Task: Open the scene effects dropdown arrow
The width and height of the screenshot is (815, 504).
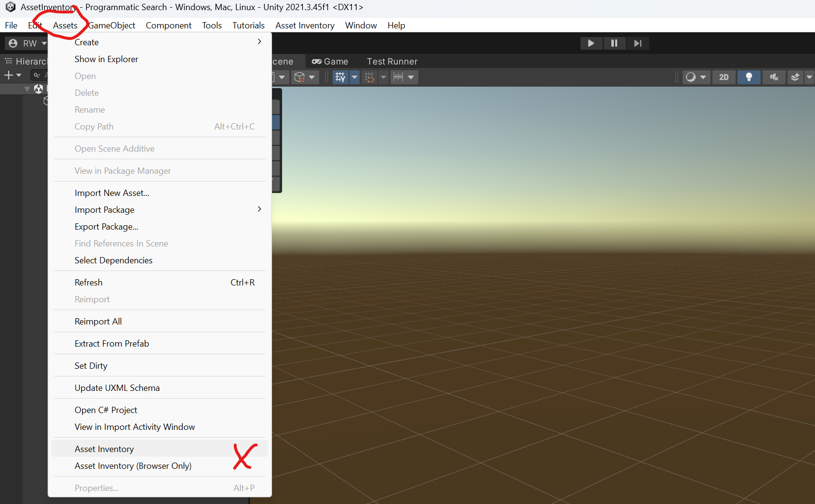Action: [809, 77]
